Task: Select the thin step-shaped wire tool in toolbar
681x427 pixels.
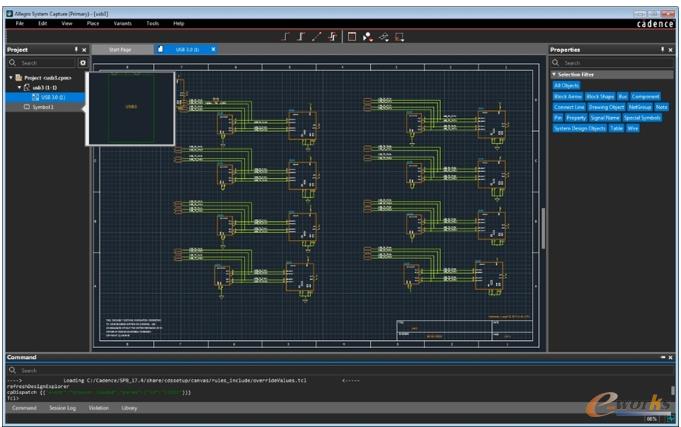Action: pos(285,36)
